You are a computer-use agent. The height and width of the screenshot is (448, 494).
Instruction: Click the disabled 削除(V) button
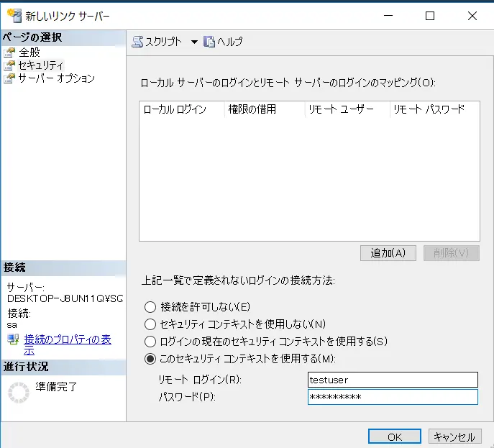452,253
